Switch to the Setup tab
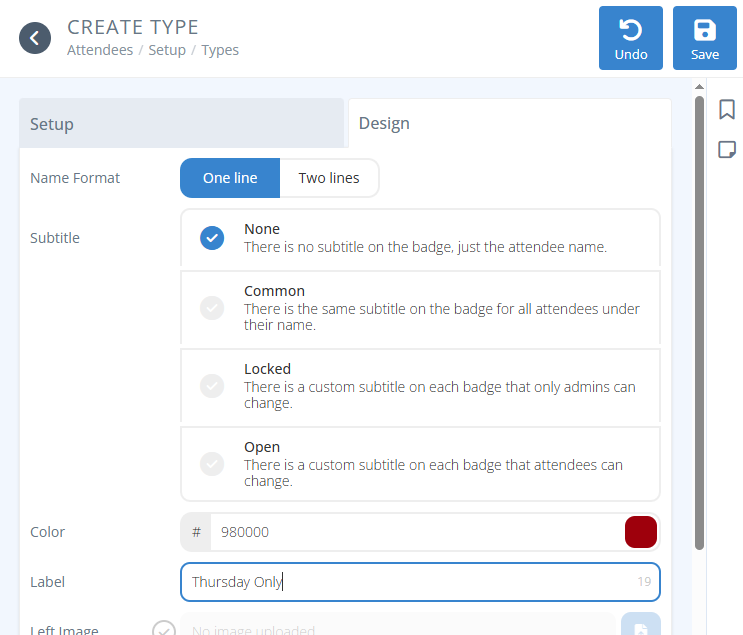The height and width of the screenshot is (635, 743). point(181,123)
